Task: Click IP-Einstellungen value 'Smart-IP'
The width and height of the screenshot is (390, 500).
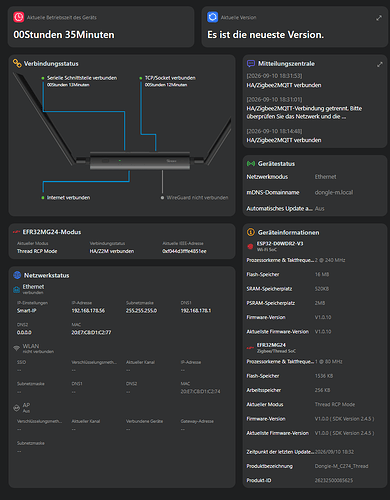Action: pyautogui.click(x=27, y=310)
